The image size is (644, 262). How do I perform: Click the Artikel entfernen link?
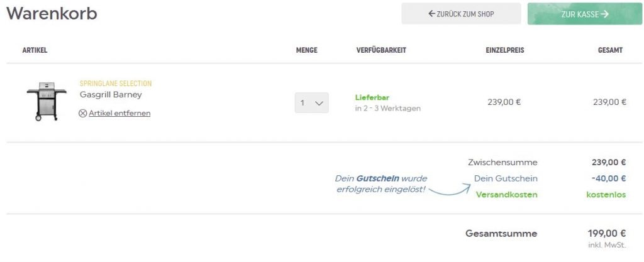119,114
